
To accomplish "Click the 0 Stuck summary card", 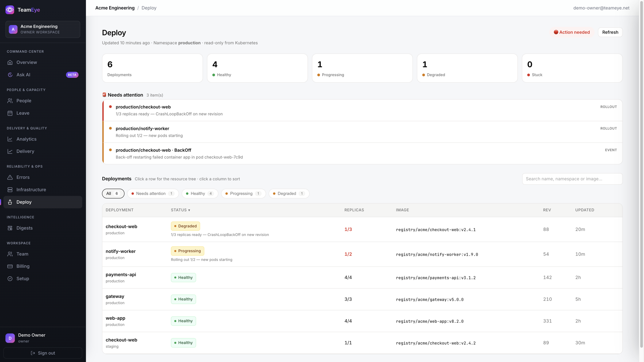I will tap(572, 68).
